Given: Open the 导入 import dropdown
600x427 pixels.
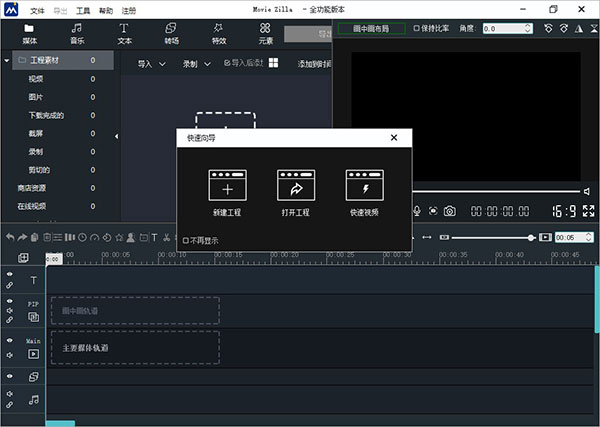Looking at the screenshot, I should click(151, 64).
